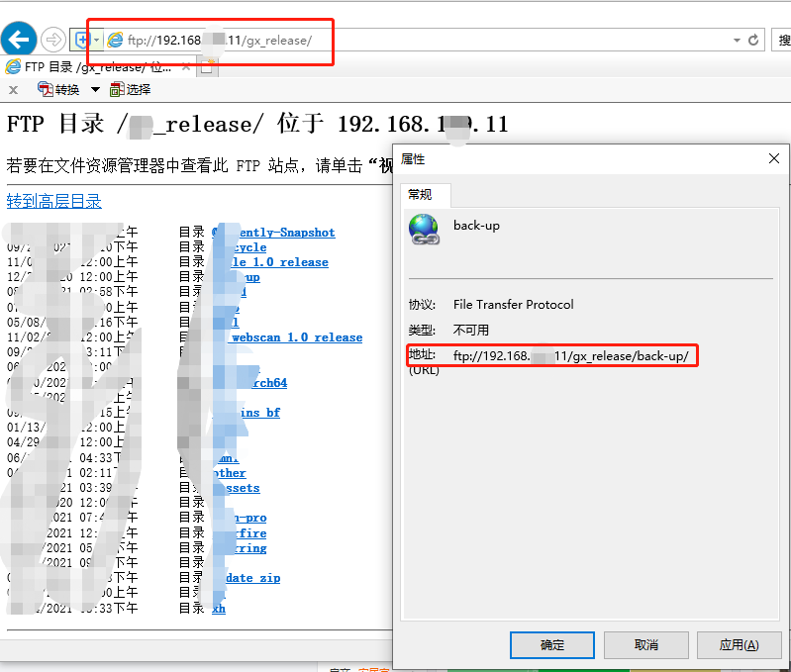Viewport: 791px width, 672px height.
Task: Open the Snapshot directory link
Action: pyautogui.click(x=273, y=233)
